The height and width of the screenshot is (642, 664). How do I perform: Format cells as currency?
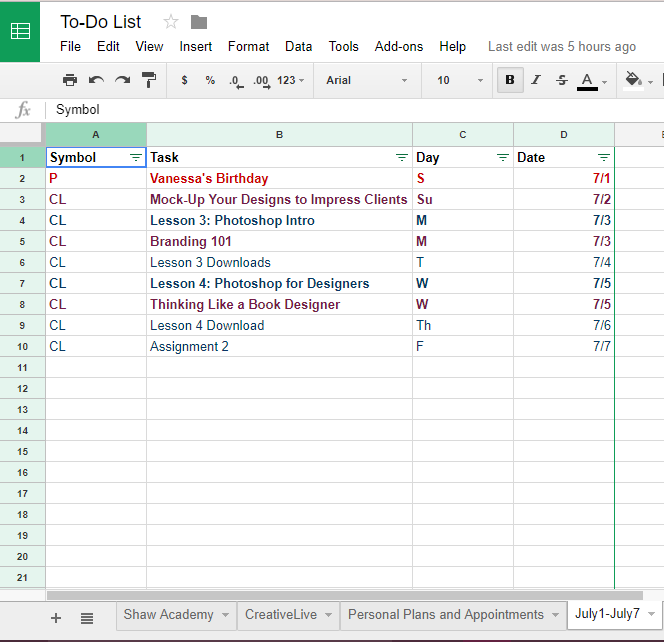coord(184,80)
